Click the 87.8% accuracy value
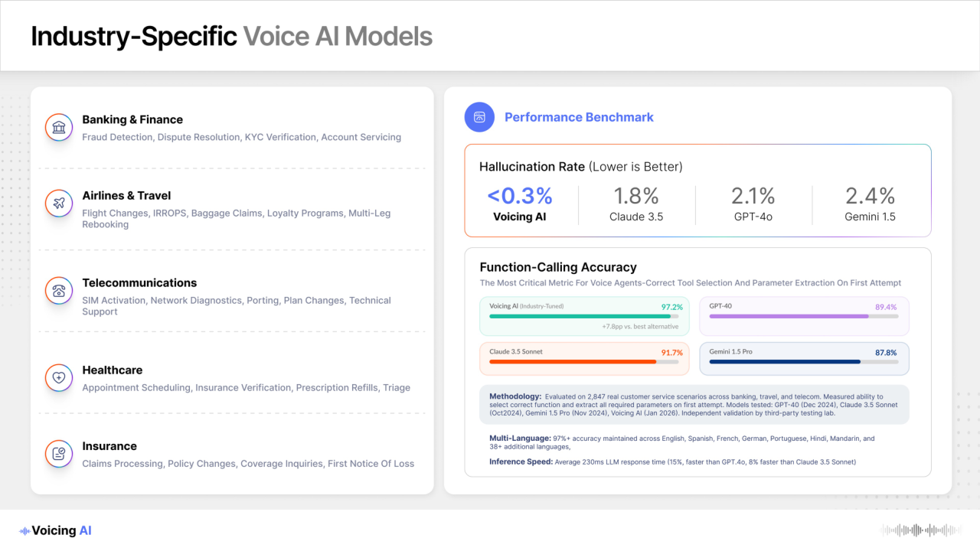Viewport: 980px width, 551px height. (886, 352)
